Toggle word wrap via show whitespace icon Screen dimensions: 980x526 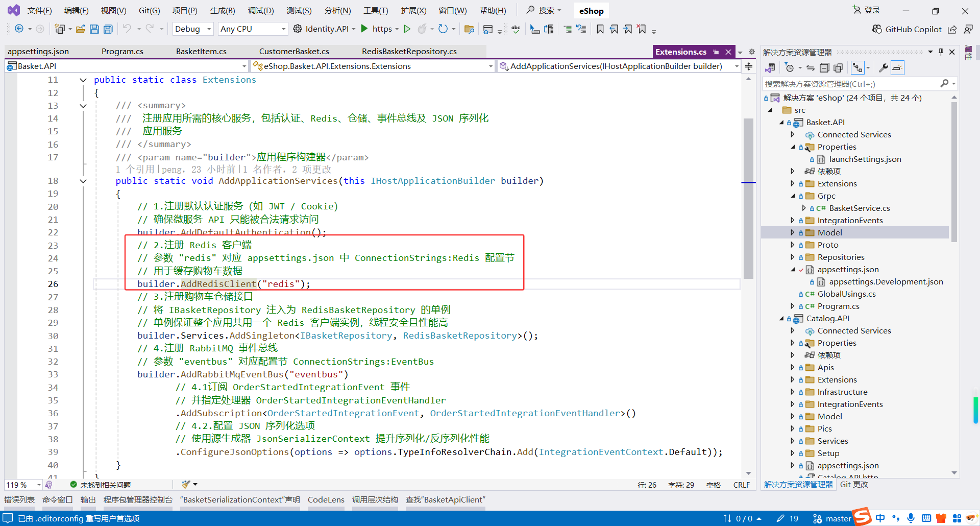[549, 29]
